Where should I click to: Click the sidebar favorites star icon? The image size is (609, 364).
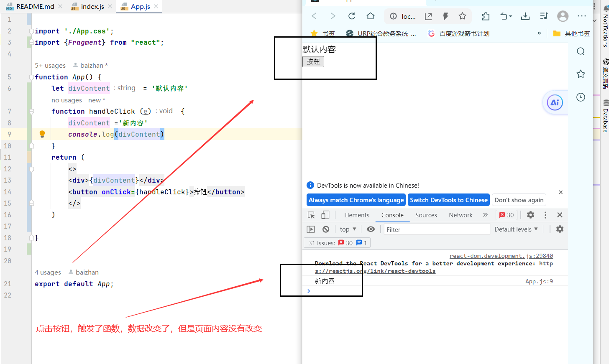tap(581, 74)
